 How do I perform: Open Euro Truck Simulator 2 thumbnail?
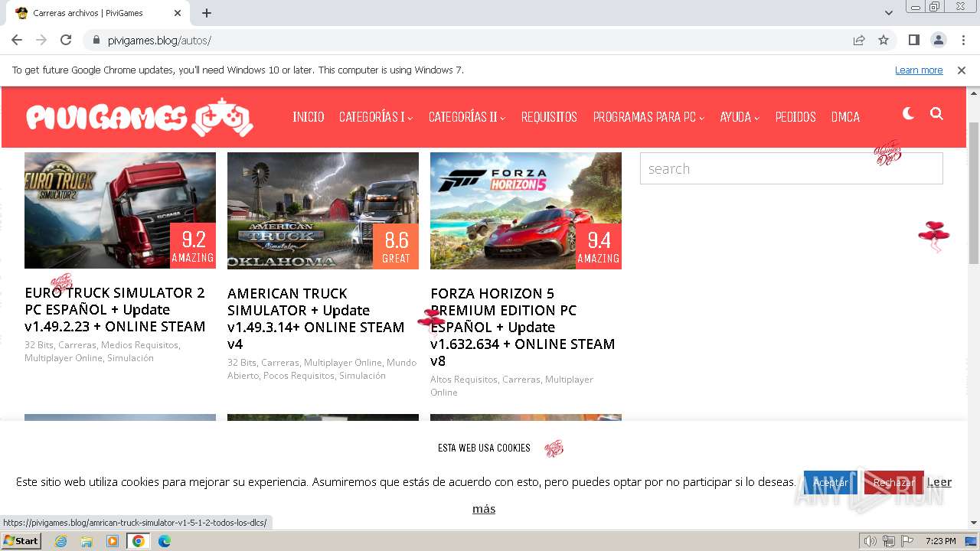point(120,210)
